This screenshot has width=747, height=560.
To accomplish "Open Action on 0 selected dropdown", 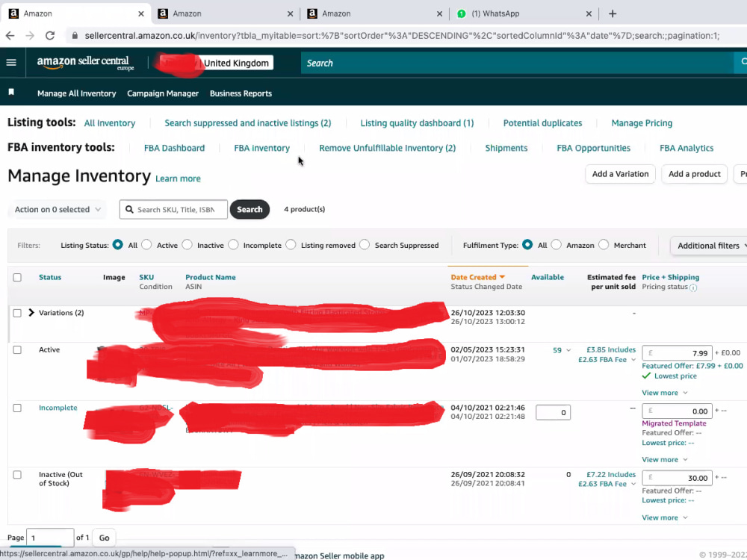I will coord(58,210).
